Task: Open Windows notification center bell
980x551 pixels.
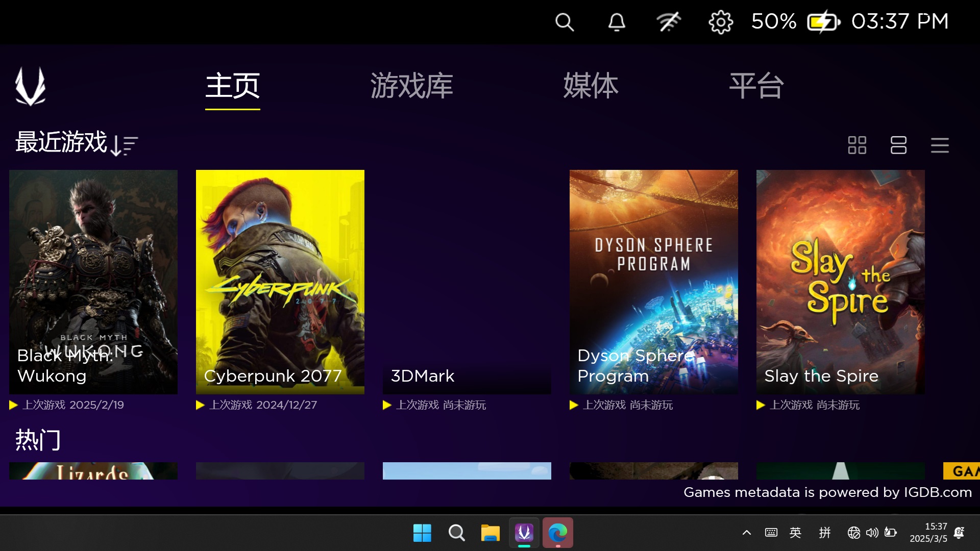Action: point(959,533)
